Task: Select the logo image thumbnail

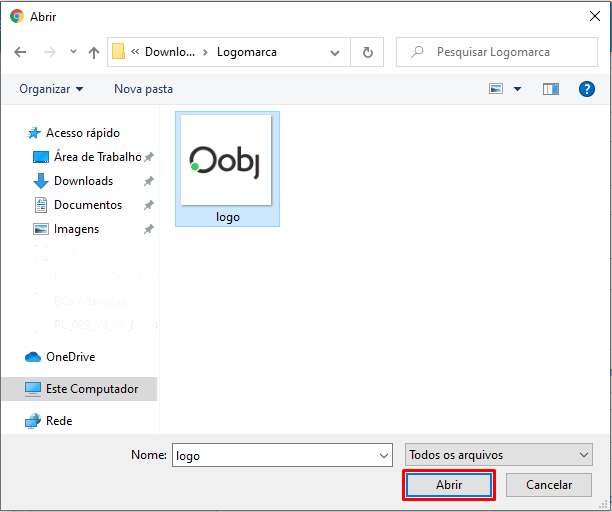Action: (226, 160)
